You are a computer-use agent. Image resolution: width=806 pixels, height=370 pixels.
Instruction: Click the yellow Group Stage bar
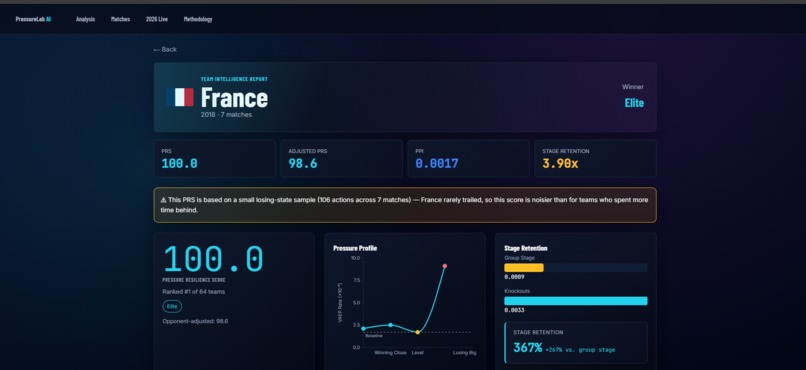(x=524, y=268)
